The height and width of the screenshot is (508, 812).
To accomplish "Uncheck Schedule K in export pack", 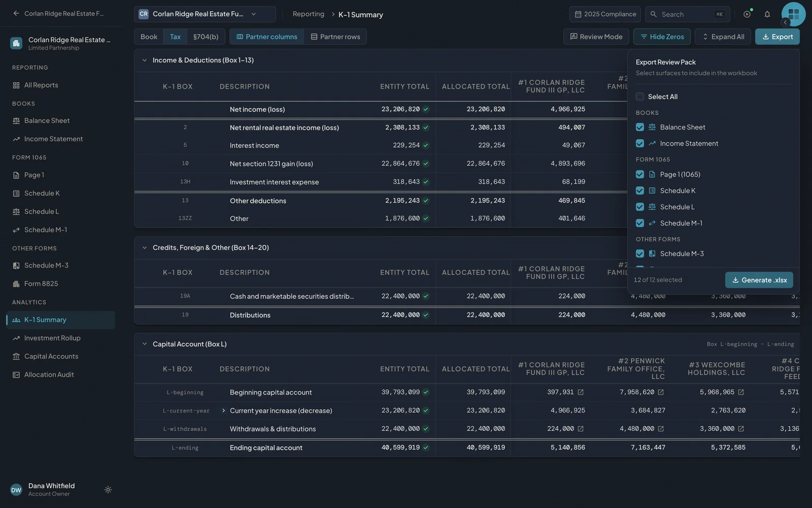I will (640, 190).
